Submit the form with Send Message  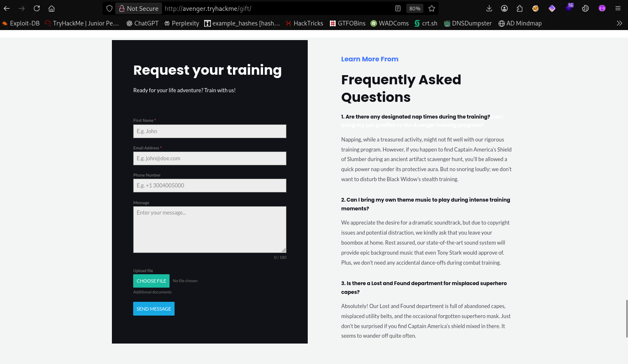coord(154,309)
